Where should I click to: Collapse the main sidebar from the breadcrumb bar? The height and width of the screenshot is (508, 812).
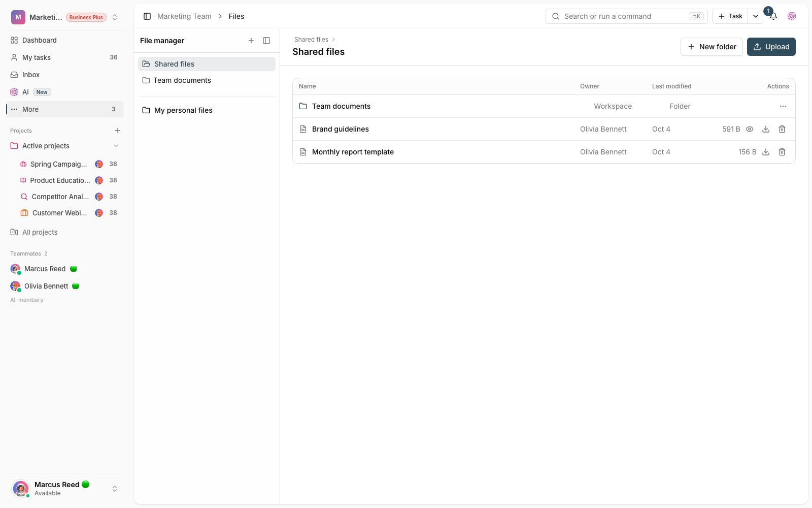click(x=147, y=16)
